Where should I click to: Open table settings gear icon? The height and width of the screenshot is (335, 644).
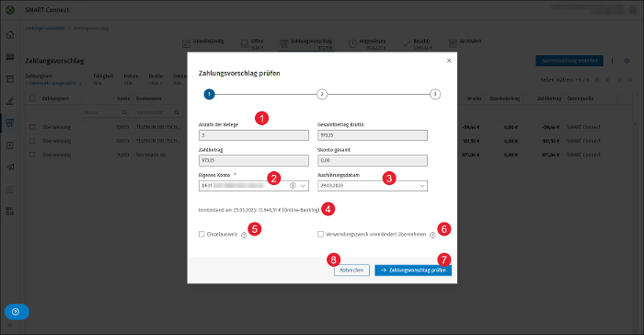[627, 61]
